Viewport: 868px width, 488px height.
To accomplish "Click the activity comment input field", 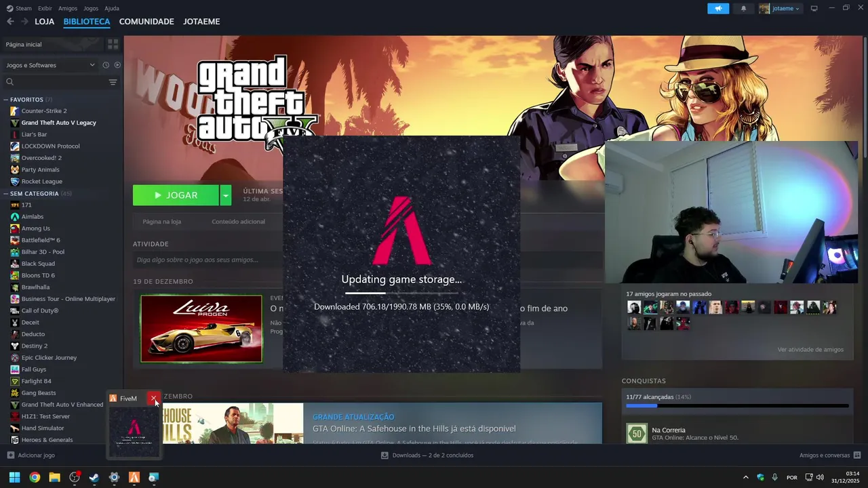I will click(368, 260).
